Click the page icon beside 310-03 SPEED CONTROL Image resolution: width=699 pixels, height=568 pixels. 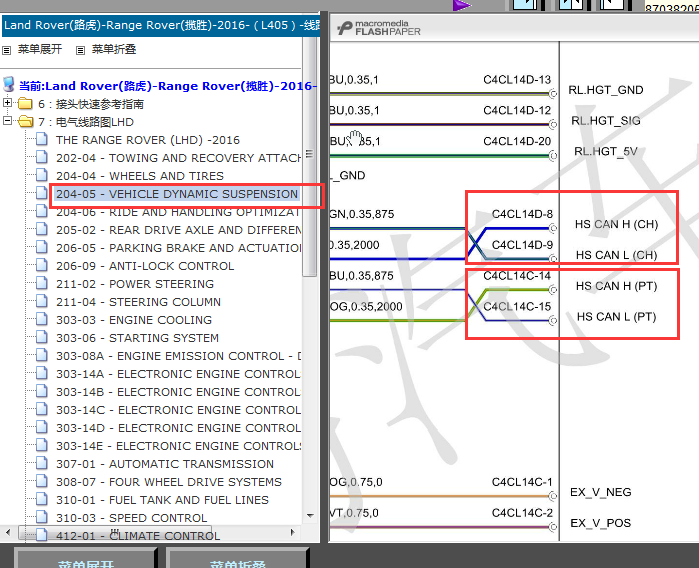[x=42, y=517]
